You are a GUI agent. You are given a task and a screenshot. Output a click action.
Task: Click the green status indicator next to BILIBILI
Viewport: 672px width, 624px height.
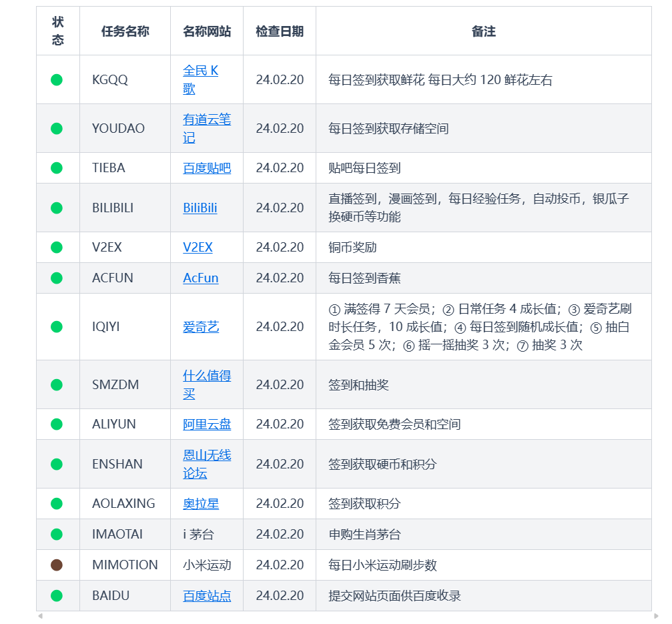pos(57,208)
